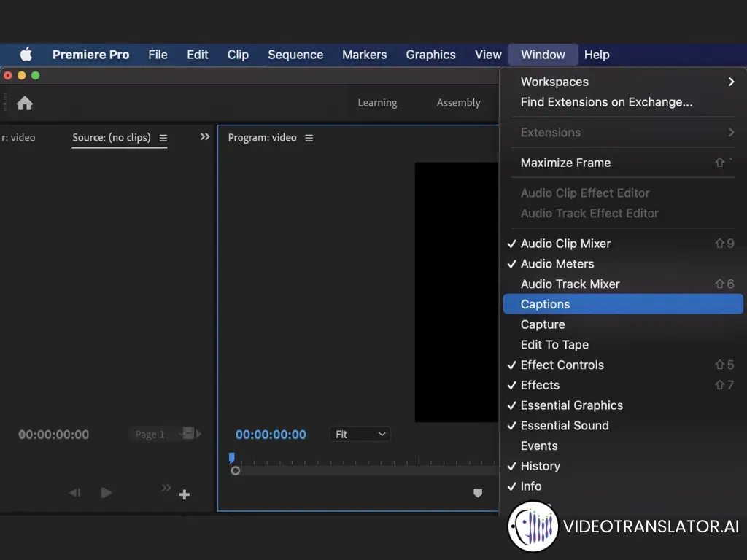
Task: Open the Edit menu
Action: (197, 55)
